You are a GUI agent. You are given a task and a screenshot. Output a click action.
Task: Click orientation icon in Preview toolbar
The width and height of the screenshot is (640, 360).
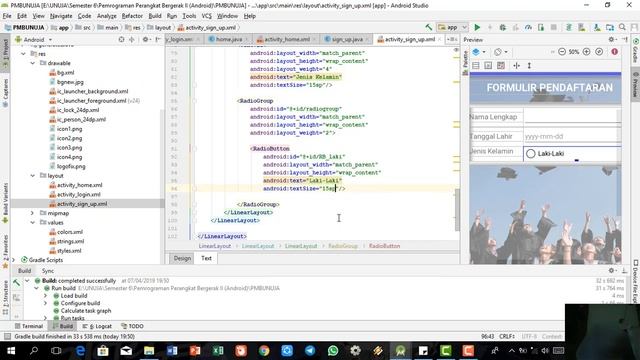(x=500, y=52)
